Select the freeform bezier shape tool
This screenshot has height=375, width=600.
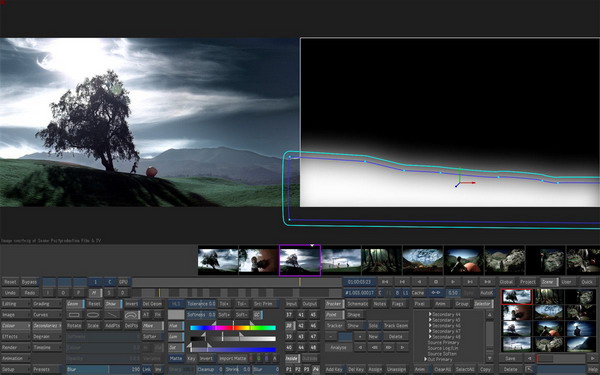tap(132, 315)
